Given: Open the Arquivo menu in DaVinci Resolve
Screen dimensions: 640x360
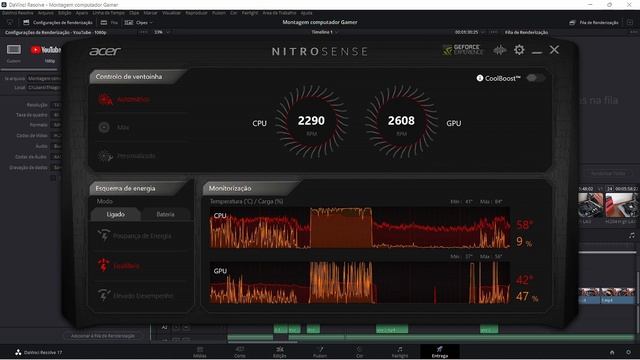Looking at the screenshot, I should coord(46,13).
